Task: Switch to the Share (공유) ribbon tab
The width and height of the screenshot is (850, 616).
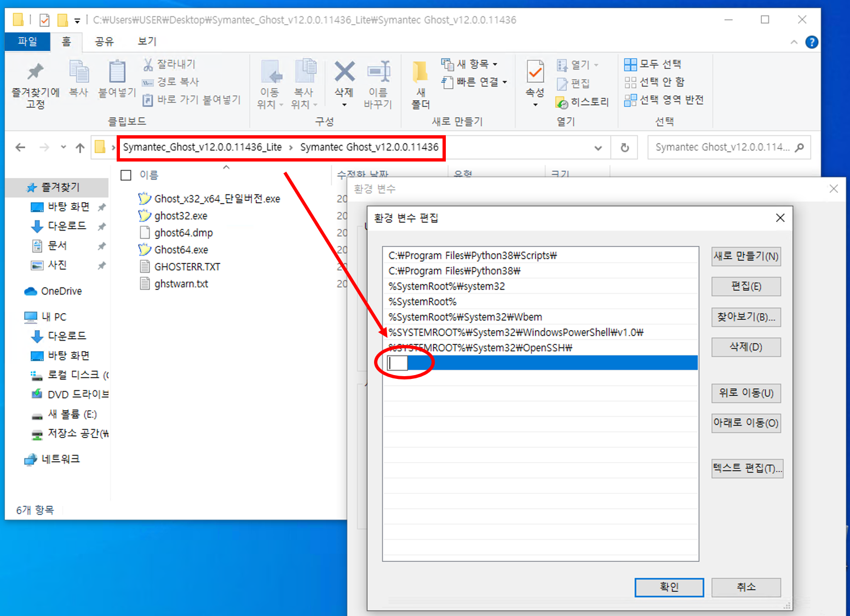Action: coord(104,42)
